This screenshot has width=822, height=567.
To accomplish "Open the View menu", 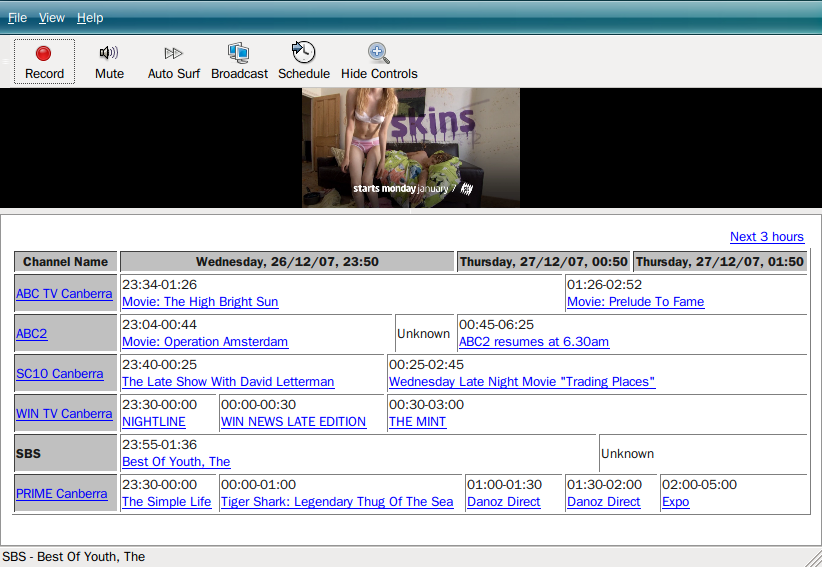I will [51, 18].
